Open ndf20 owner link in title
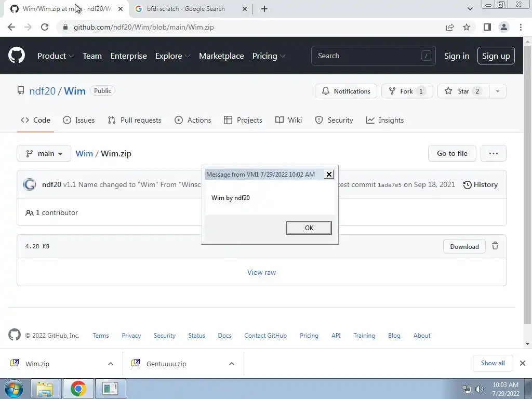The height and width of the screenshot is (399, 532). pos(42,91)
